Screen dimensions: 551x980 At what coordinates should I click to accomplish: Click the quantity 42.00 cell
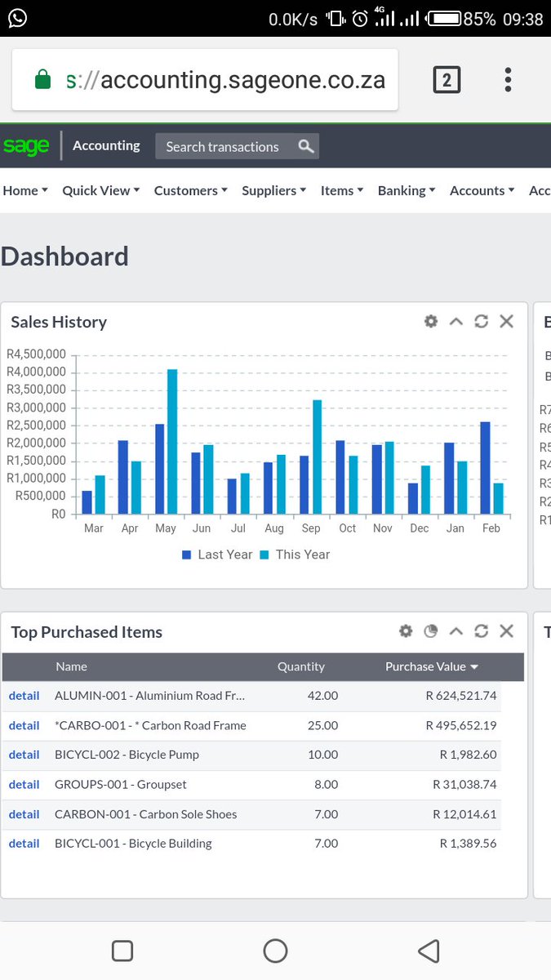click(x=322, y=696)
